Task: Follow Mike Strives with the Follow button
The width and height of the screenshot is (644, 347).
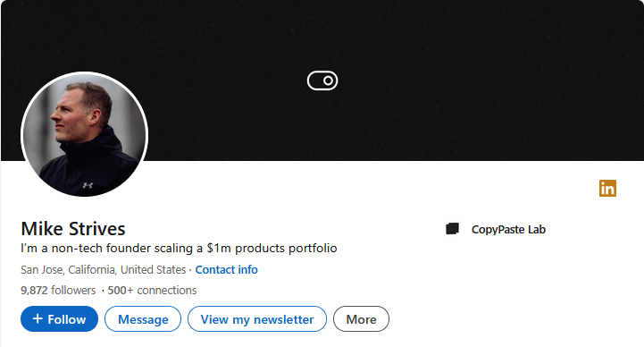Action: click(59, 319)
